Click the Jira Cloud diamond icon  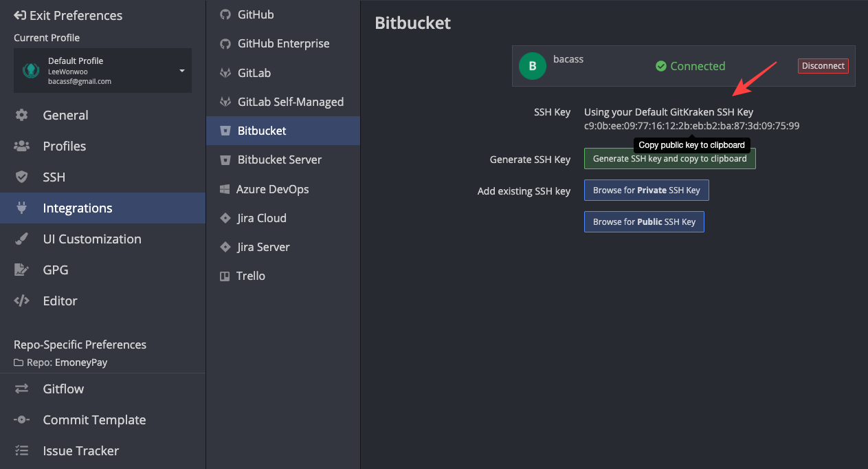(x=225, y=218)
